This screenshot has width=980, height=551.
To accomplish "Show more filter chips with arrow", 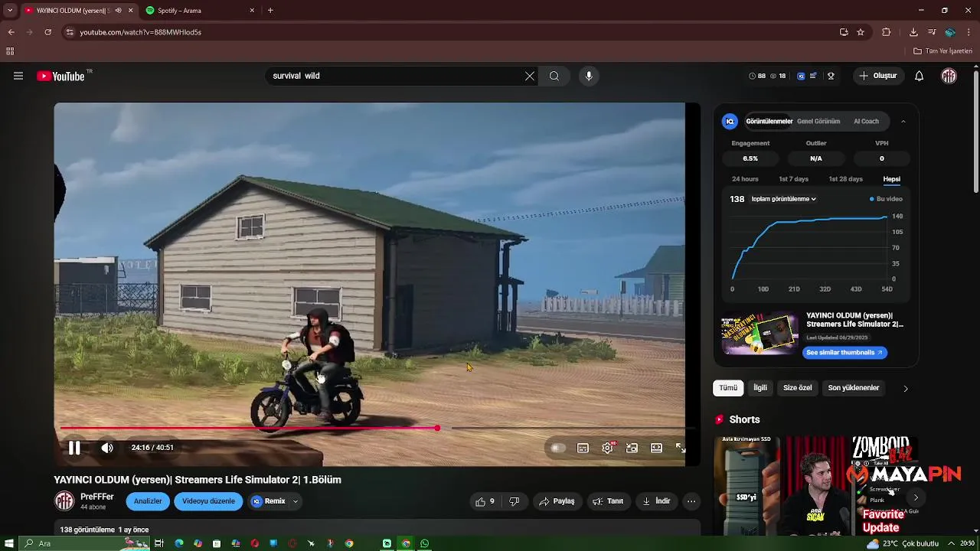I will point(905,388).
